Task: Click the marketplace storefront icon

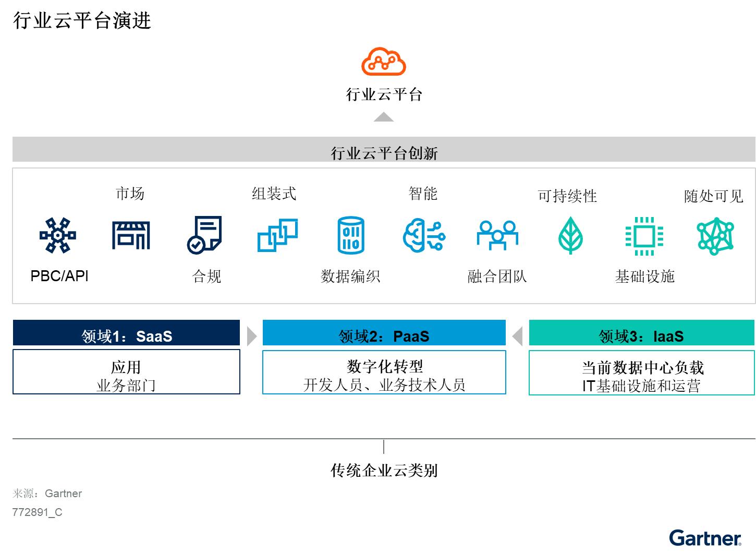Action: click(x=131, y=235)
